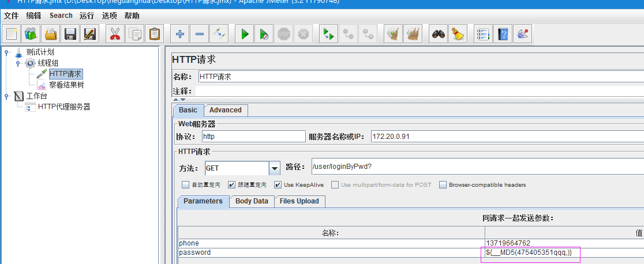Toggle 跟随重定向 checkbox
The height and width of the screenshot is (264, 644).
point(231,185)
